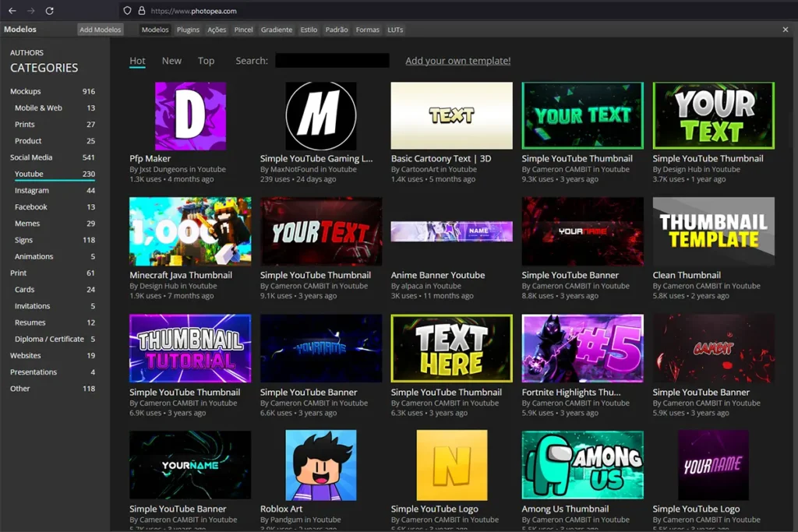Open the Clean Thumbnail template image
The height and width of the screenshot is (532, 798).
click(x=714, y=231)
